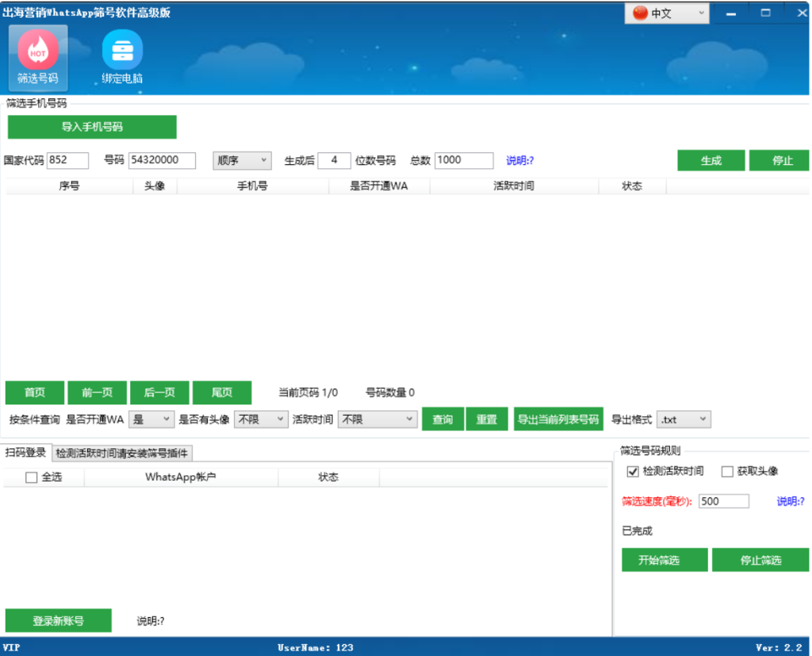This screenshot has width=812, height=656.
Task: Expand the 活跃时间 filter dropdown
Action: click(377, 419)
